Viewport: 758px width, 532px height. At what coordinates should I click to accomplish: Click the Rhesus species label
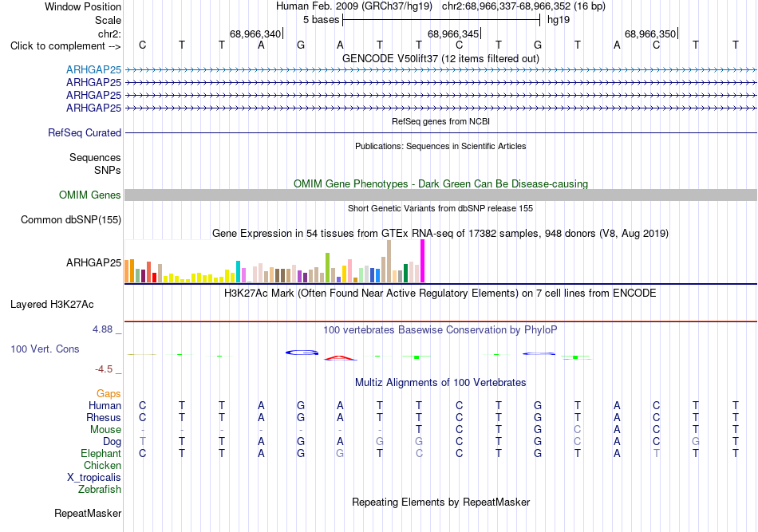pyautogui.click(x=104, y=417)
